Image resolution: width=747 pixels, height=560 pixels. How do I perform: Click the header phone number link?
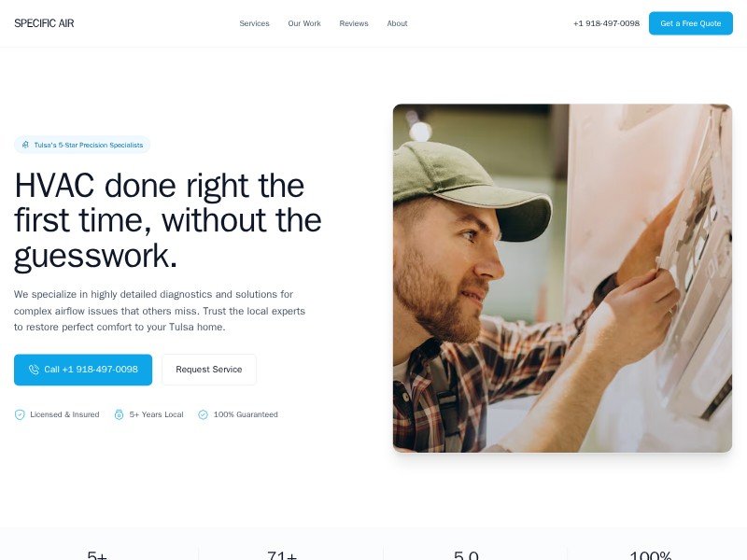click(x=606, y=23)
